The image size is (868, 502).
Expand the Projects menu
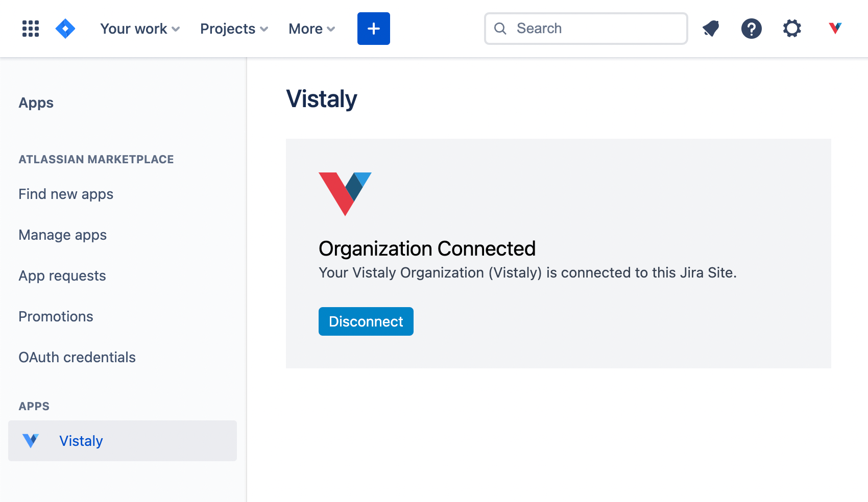[234, 29]
